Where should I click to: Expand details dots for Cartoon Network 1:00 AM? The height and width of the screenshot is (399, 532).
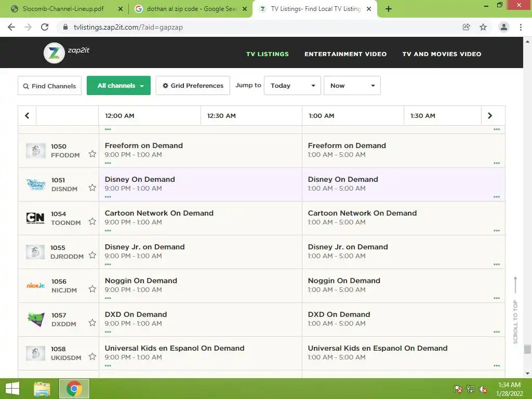[x=497, y=231]
